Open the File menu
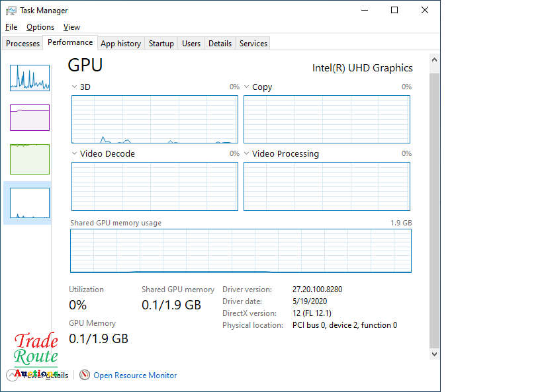 [11, 27]
